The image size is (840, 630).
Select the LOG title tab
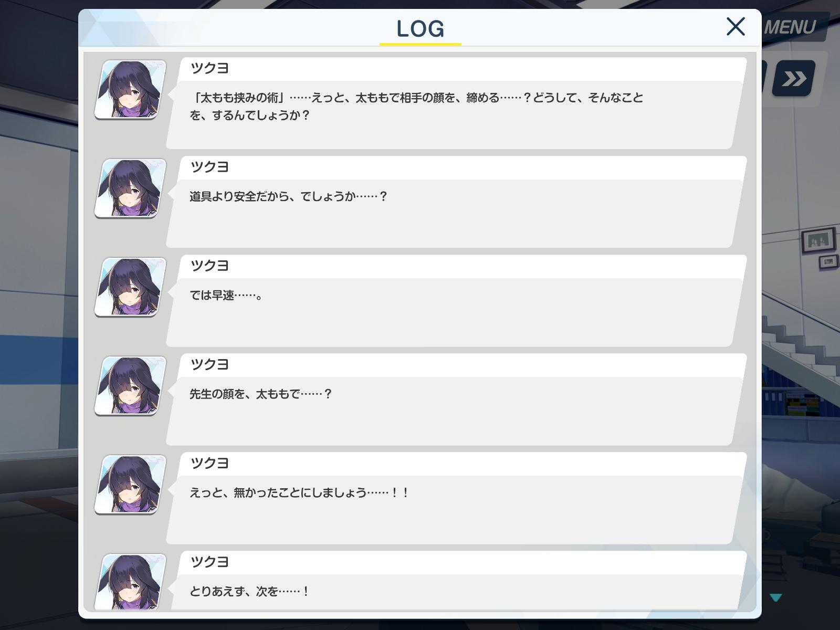pos(421,29)
